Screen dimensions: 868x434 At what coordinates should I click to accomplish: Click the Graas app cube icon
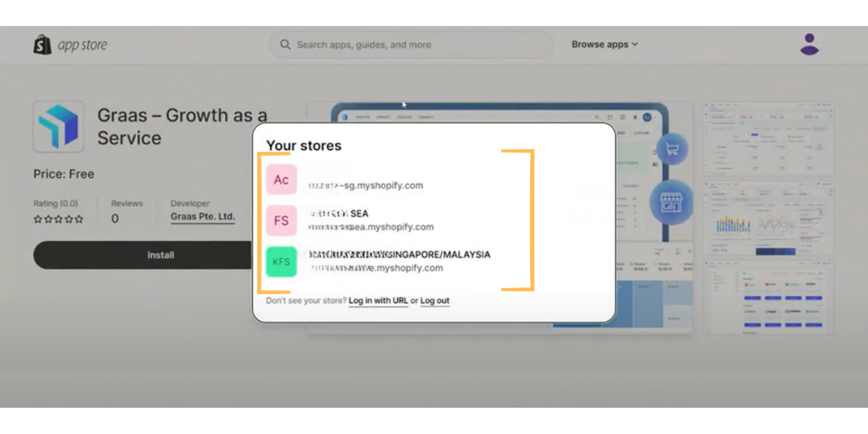coord(59,126)
